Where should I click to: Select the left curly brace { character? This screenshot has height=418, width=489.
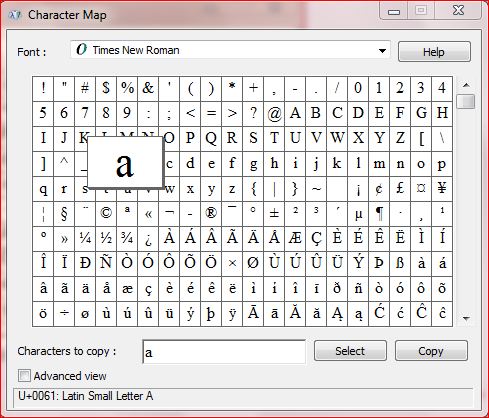(x=253, y=189)
